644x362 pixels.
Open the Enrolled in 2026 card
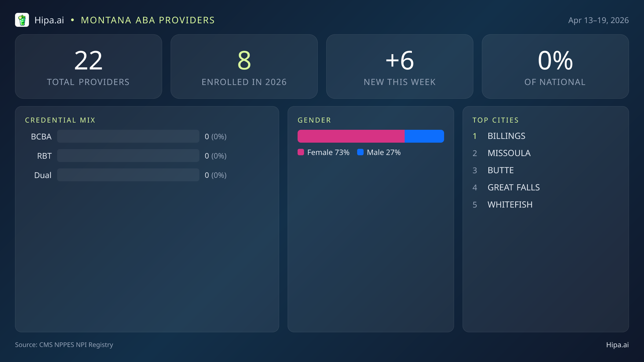tap(244, 66)
